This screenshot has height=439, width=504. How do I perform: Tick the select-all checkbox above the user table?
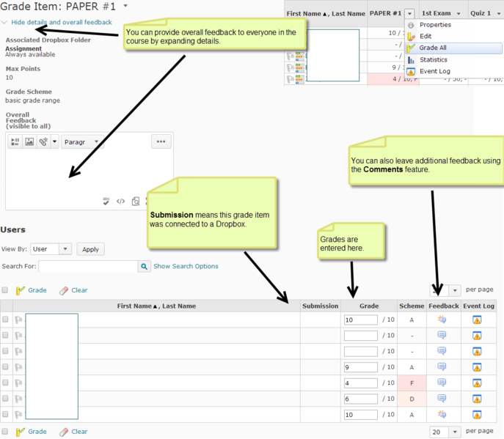click(5, 290)
